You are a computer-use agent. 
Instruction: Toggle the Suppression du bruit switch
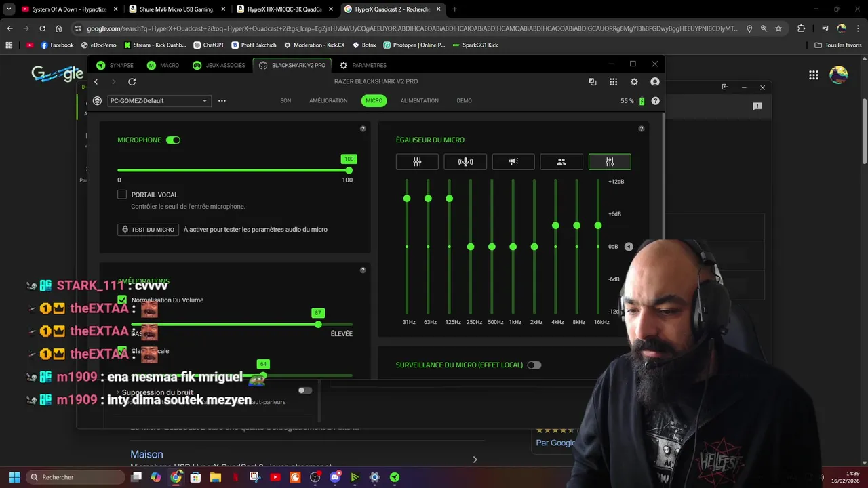pyautogui.click(x=305, y=390)
